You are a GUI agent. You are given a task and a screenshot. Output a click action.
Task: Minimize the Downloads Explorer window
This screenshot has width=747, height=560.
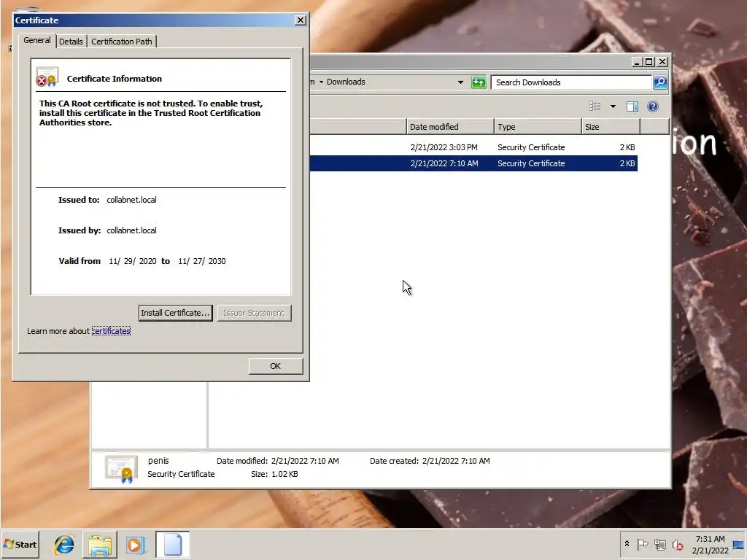[x=637, y=62]
